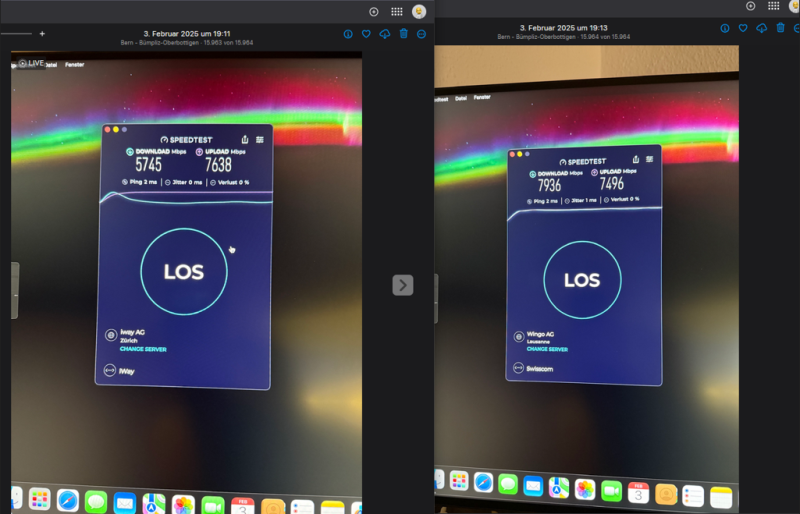Click LOS circle in the iWay speedtest photo
The image size is (800, 514).
(x=184, y=272)
